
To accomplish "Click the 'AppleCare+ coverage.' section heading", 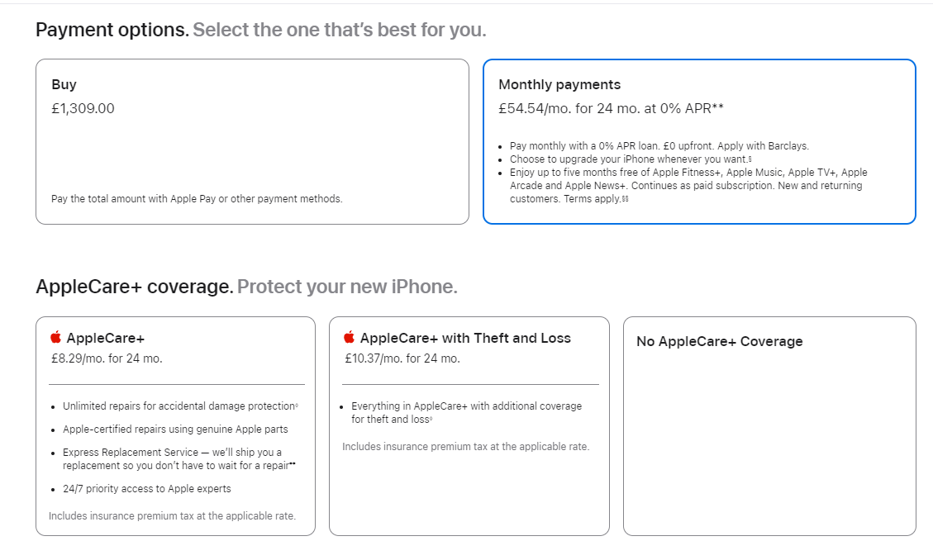I will (x=135, y=287).
